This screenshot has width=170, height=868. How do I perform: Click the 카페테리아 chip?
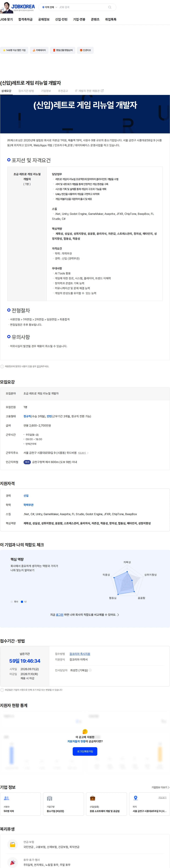point(39,50)
